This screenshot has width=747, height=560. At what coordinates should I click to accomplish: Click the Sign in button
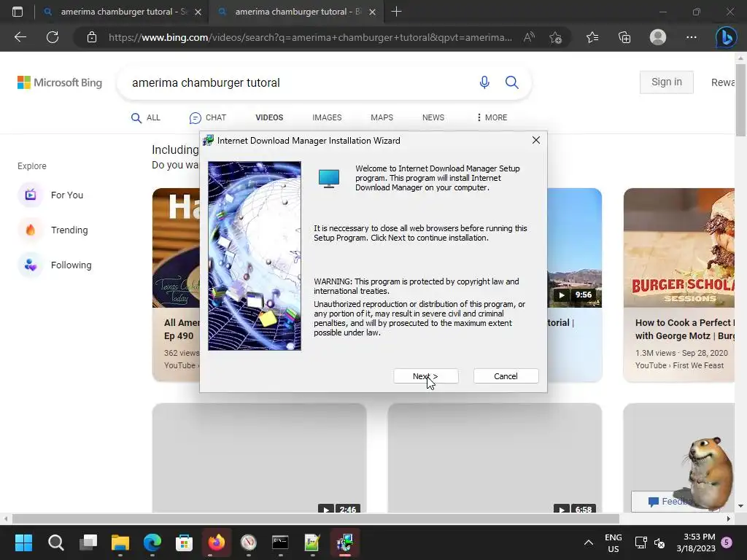click(x=667, y=82)
